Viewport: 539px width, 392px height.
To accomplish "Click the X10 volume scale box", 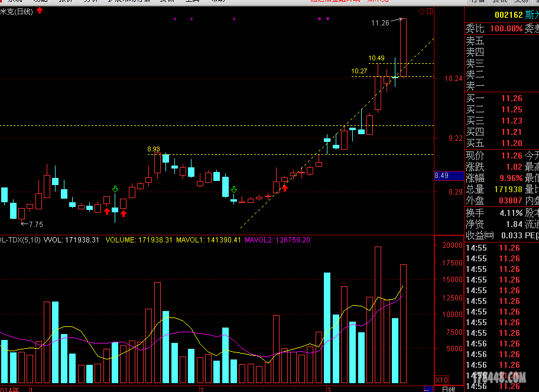I will click(441, 380).
